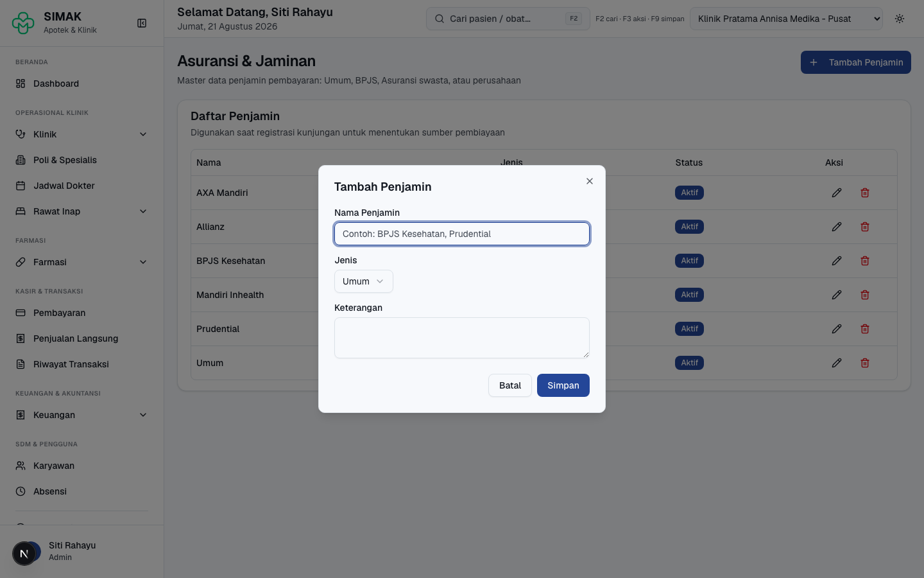Click the Simpan button
924x578 pixels.
563,385
